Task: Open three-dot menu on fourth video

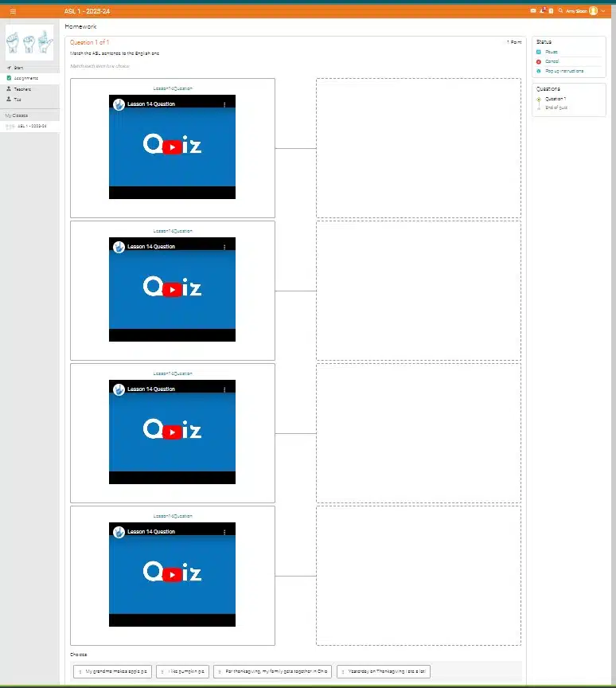Action: coord(224,532)
